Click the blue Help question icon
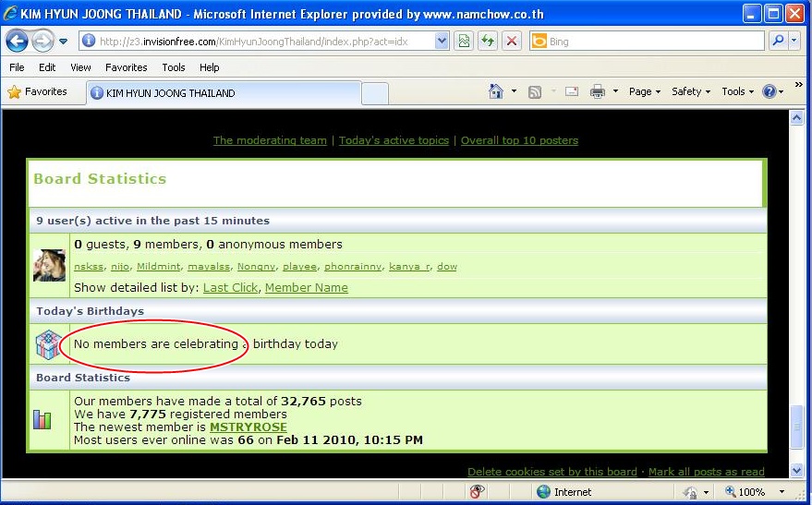 point(769,91)
